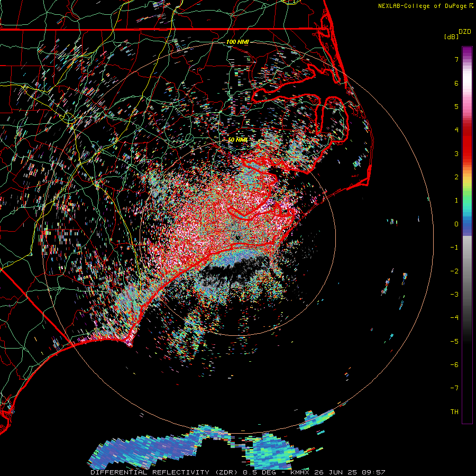Click the 'TH' threshold label on scale
476x476 pixels.
click(454, 412)
